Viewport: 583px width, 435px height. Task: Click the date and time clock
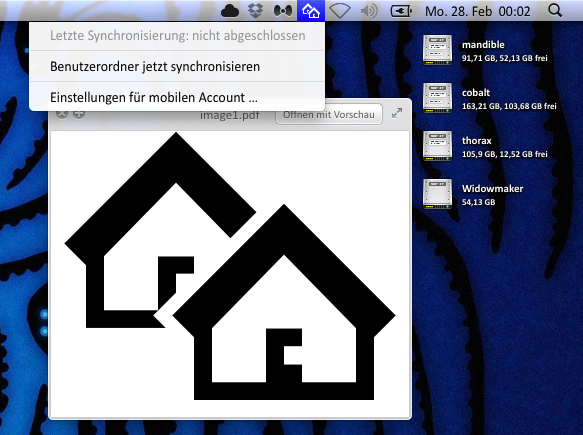(x=477, y=11)
